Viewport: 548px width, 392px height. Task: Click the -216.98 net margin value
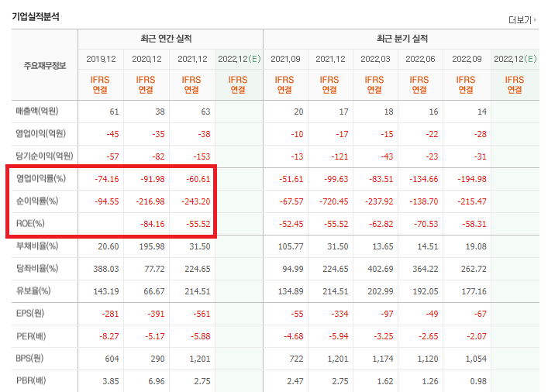click(150, 201)
